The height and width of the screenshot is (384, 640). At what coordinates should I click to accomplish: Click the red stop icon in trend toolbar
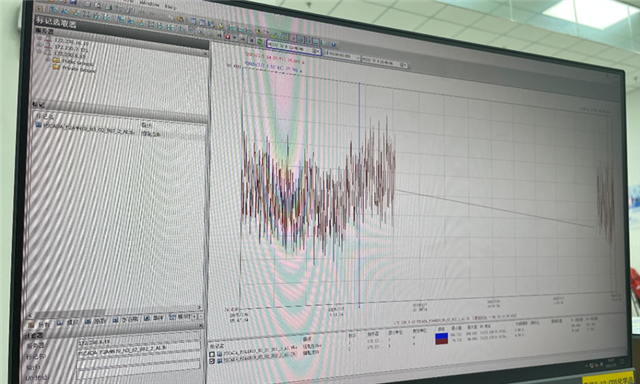tap(227, 37)
